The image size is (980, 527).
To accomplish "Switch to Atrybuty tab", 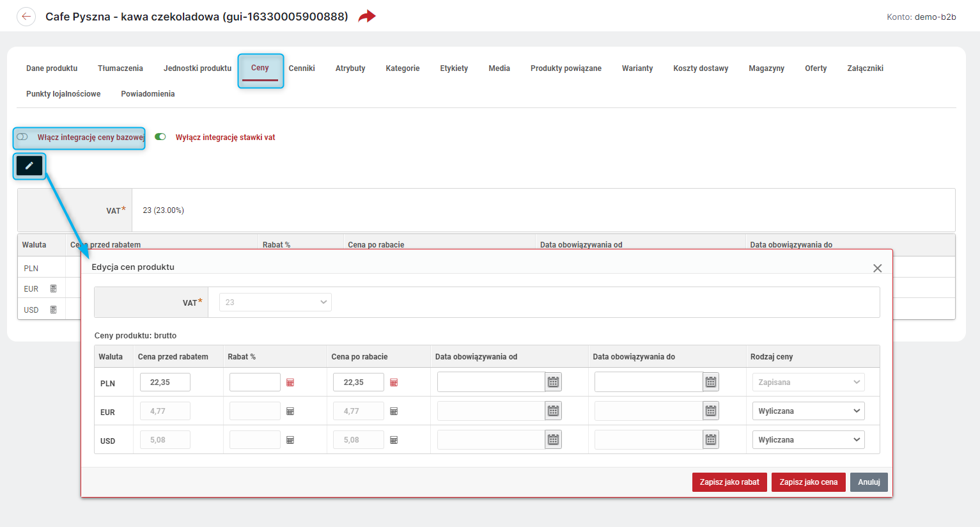I will [x=350, y=68].
